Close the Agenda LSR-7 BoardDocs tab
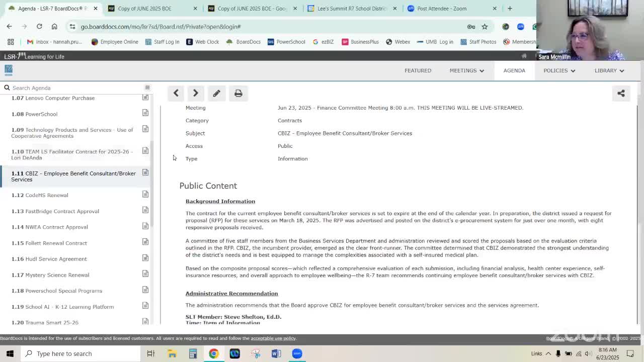644x362 pixels. [95, 9]
